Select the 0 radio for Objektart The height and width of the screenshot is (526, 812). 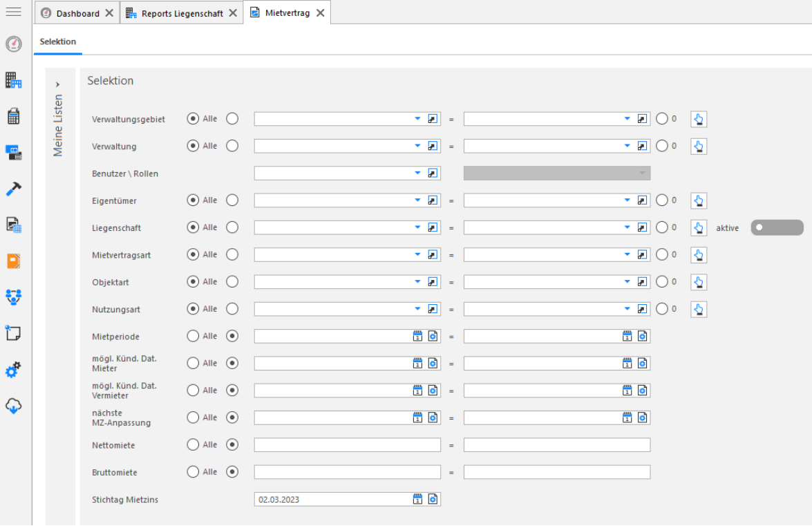(662, 281)
